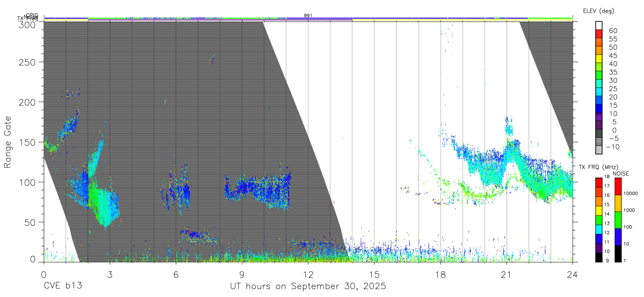The height and width of the screenshot is (297, 644).
Task: Click the '15' hour tick label on x-axis
Action: point(374,274)
